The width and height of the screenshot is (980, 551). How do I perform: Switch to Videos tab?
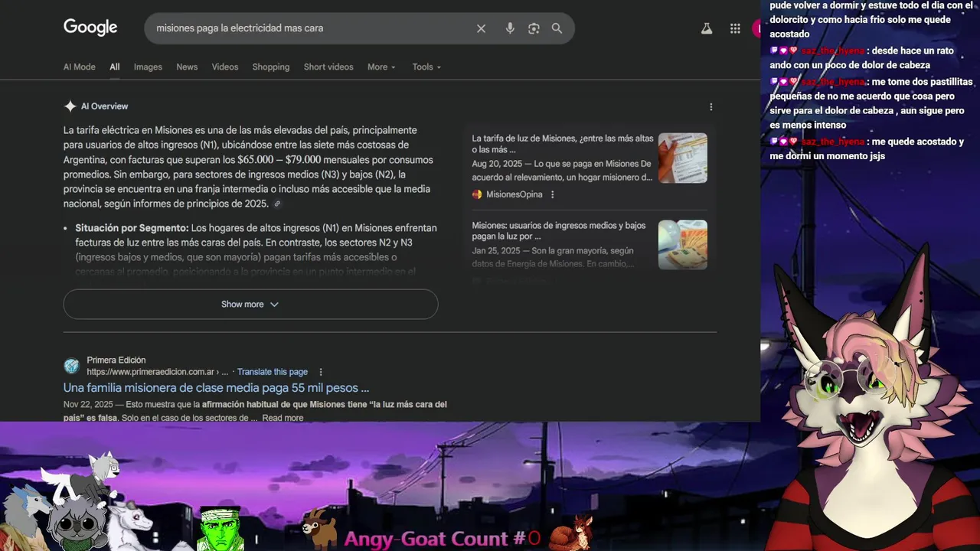pyautogui.click(x=225, y=67)
